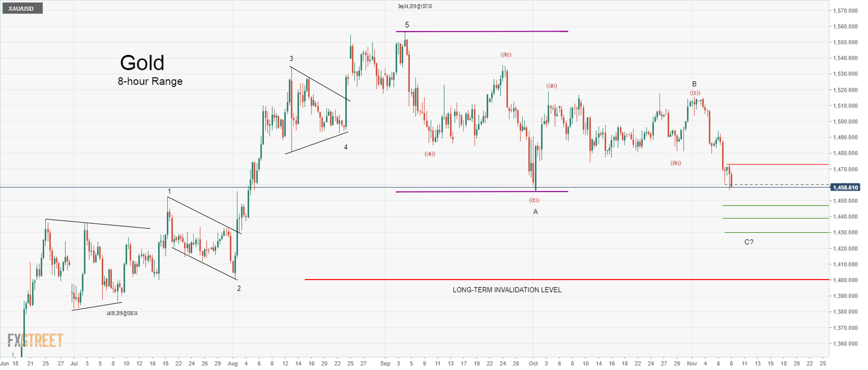
Task: Select the red LONG-TERM INVALIDATION LEVEL line
Action: pyautogui.click(x=565, y=278)
